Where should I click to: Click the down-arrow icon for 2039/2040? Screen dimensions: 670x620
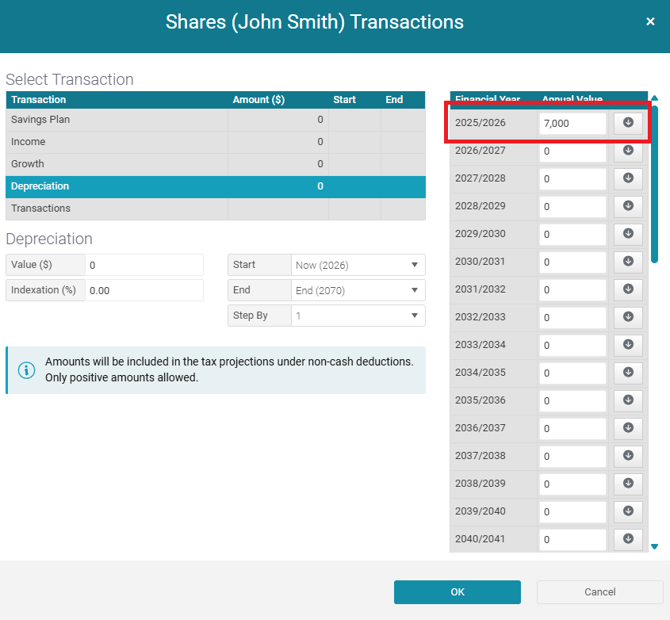[628, 511]
